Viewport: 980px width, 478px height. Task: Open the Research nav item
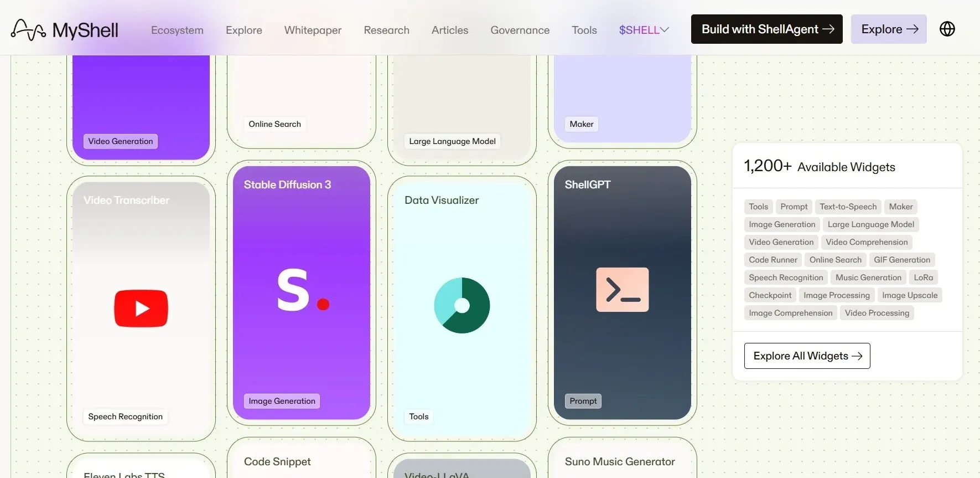coord(387,30)
